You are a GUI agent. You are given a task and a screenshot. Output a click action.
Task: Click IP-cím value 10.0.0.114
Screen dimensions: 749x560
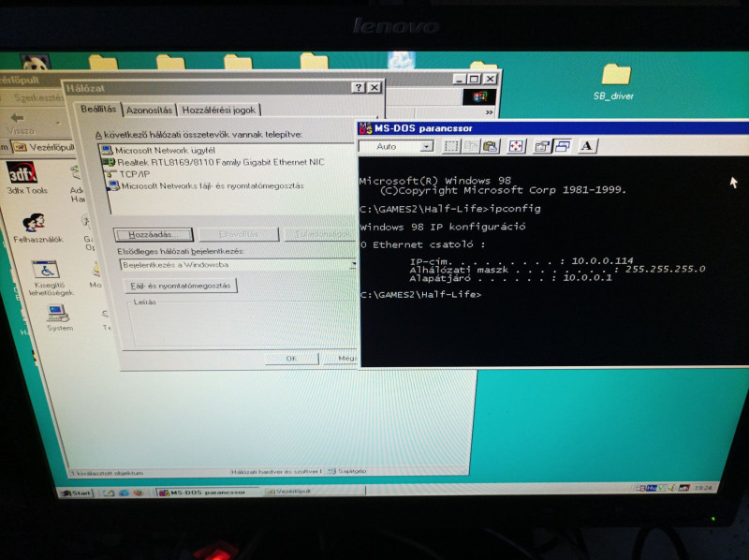coord(602,260)
